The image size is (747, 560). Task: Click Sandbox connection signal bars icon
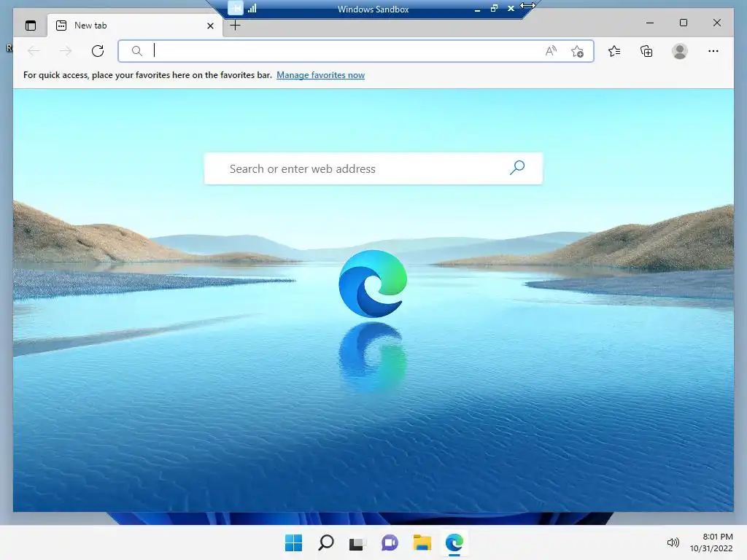252,8
